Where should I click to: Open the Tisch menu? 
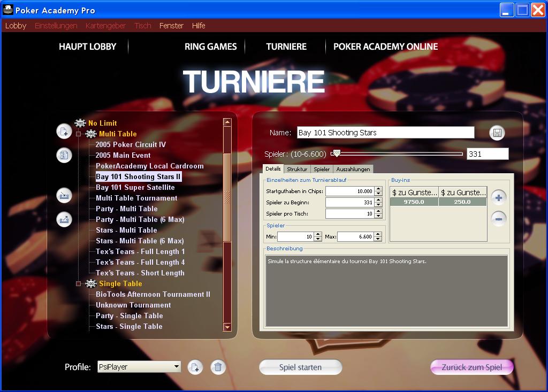click(x=142, y=26)
